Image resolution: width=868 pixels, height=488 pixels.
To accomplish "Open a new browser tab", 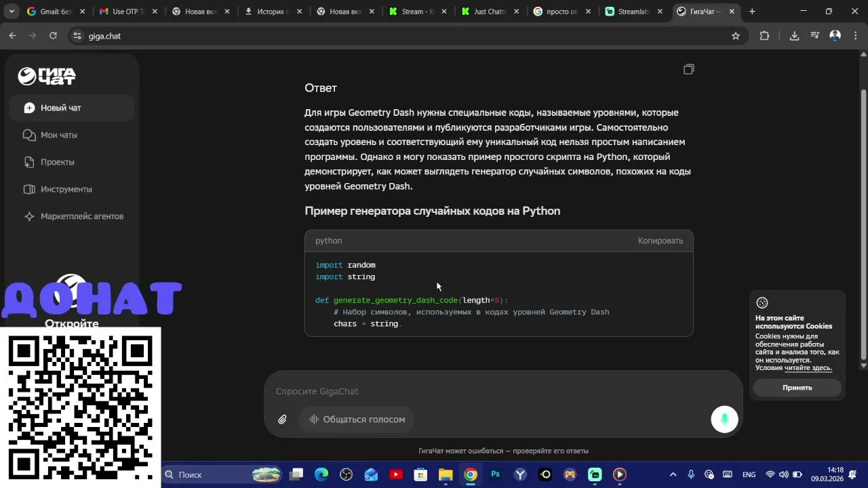I will click(752, 12).
